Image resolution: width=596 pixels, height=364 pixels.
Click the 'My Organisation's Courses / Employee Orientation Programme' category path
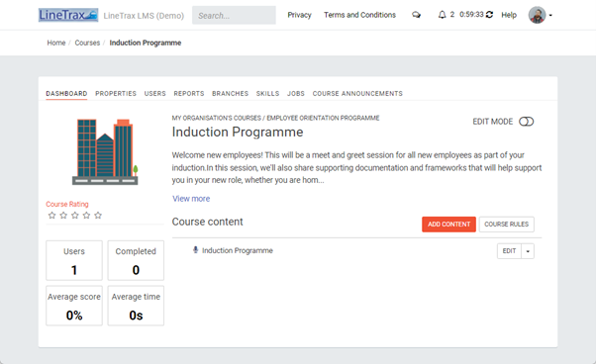tap(275, 118)
